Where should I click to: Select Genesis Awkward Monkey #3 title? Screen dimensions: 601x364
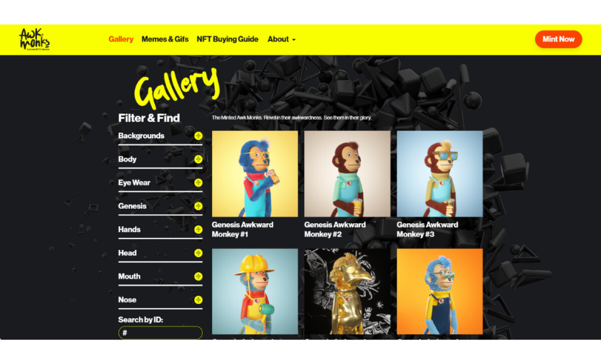tap(427, 229)
